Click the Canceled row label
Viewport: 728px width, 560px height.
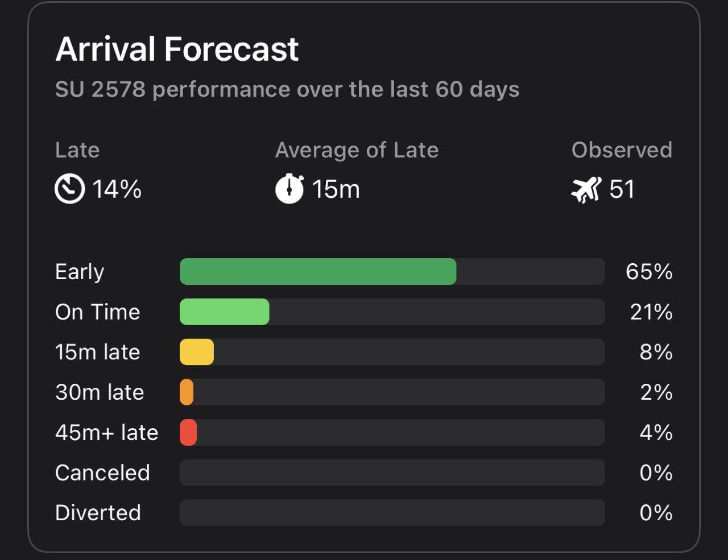(x=102, y=473)
